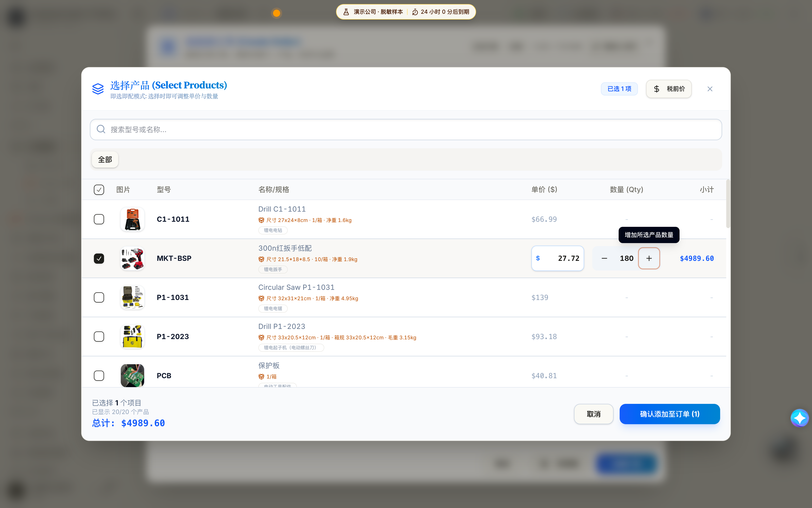812x508 pixels.
Task: Toggle the 税前价 pre-tax price button
Action: point(668,89)
